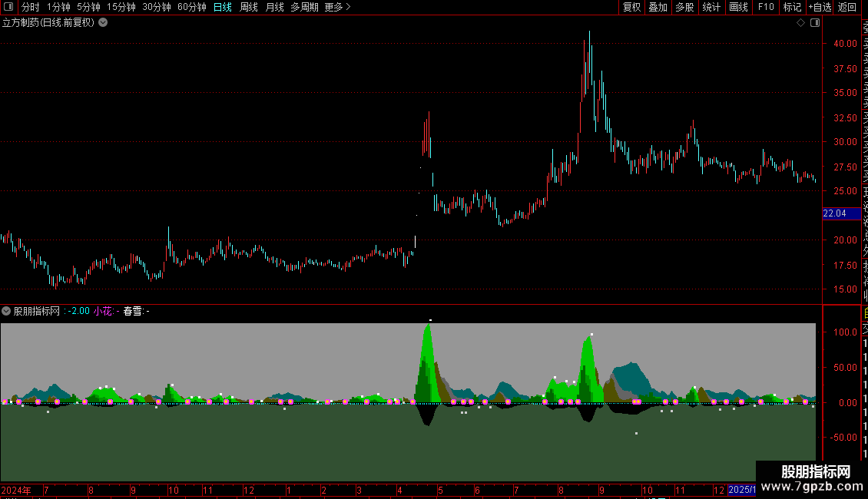Click the diamond icon in chart header

coord(800,23)
